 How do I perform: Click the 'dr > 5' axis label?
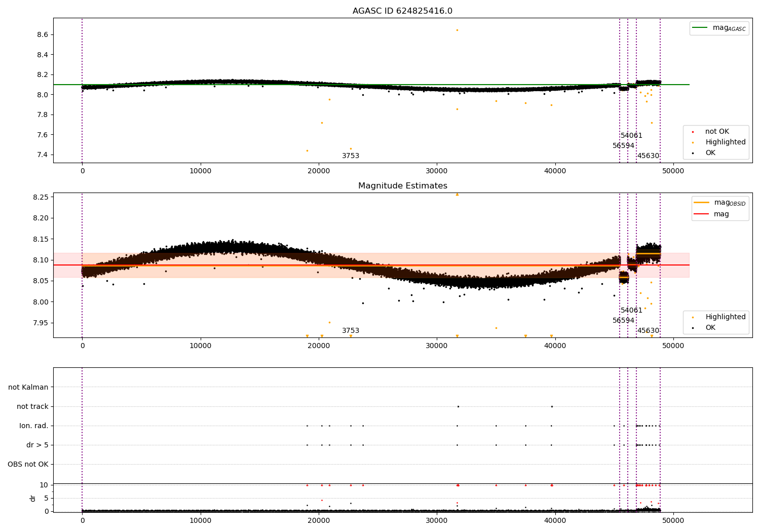37,445
